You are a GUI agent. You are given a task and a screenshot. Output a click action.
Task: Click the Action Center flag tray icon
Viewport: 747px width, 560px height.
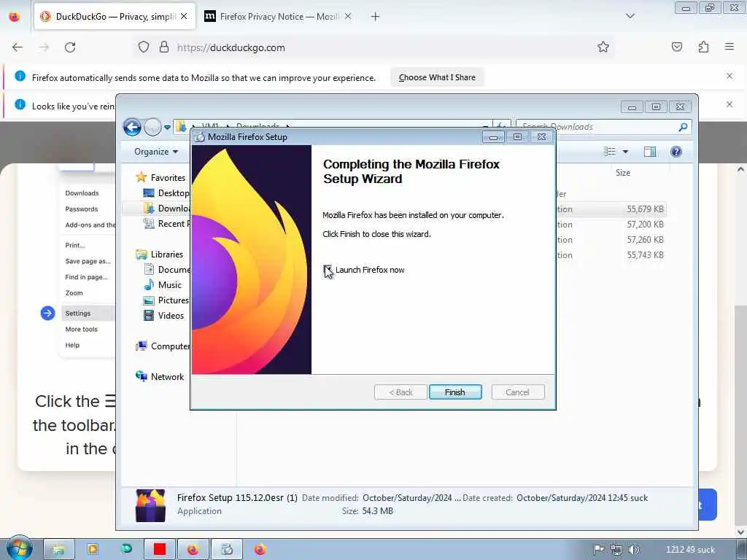coord(599,550)
